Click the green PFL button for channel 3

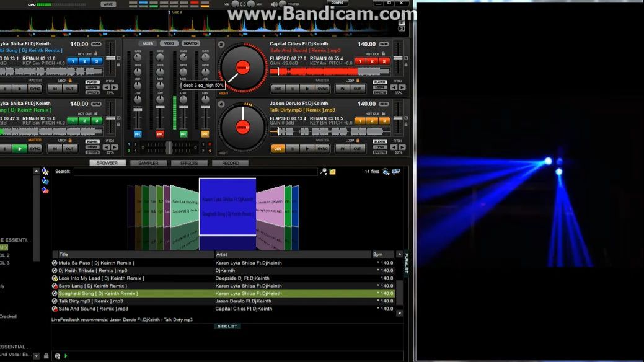tap(183, 134)
